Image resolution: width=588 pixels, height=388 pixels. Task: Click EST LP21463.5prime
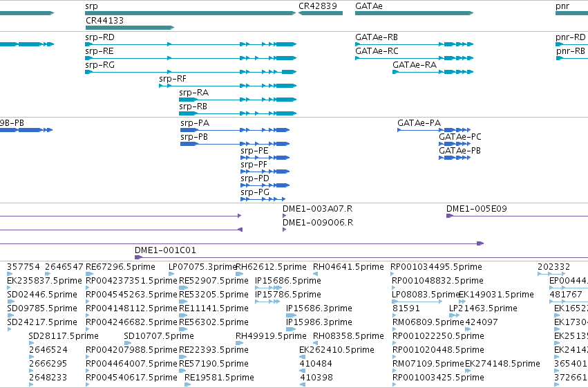click(484, 309)
